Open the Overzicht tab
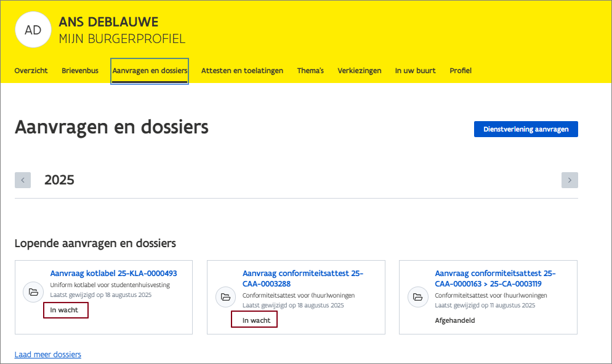 click(31, 71)
